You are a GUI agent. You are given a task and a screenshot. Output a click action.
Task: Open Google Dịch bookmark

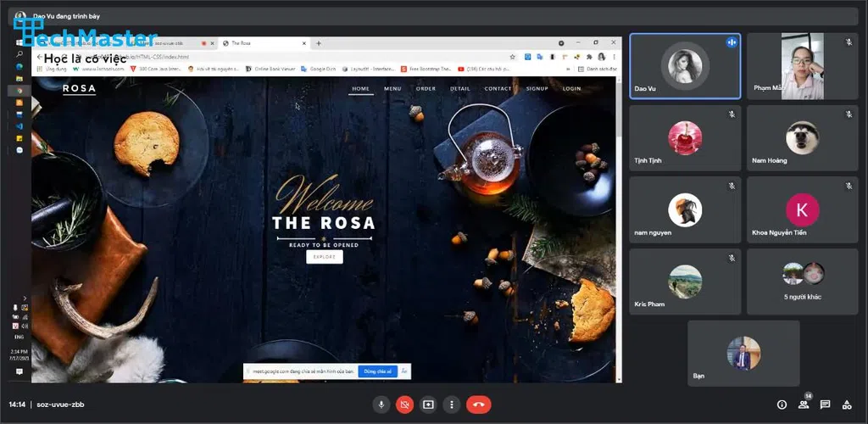pyautogui.click(x=319, y=70)
